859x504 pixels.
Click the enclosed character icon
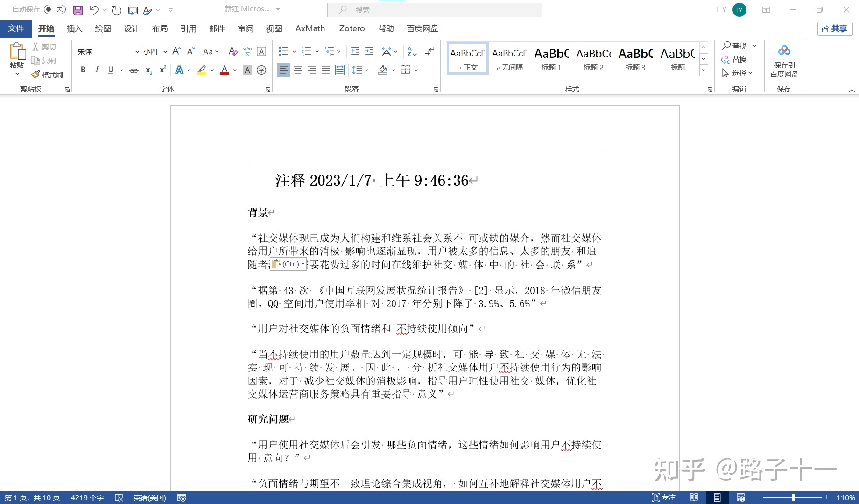pos(261,70)
